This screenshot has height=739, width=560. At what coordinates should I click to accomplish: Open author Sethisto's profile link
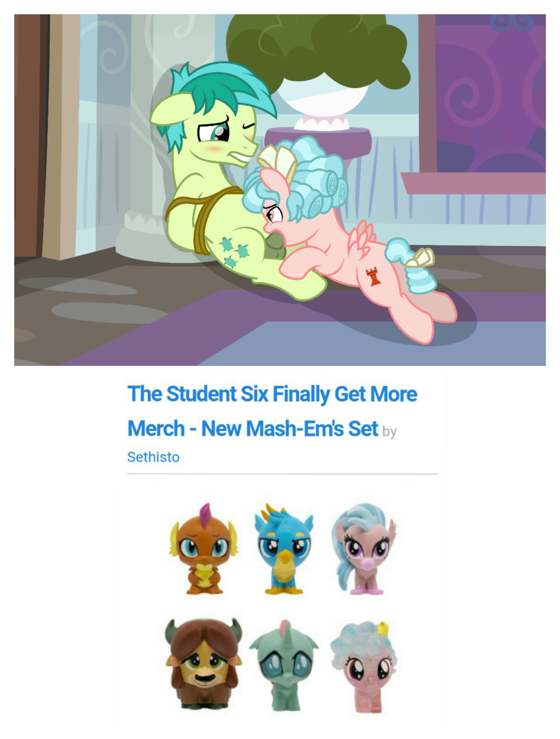coord(153,457)
